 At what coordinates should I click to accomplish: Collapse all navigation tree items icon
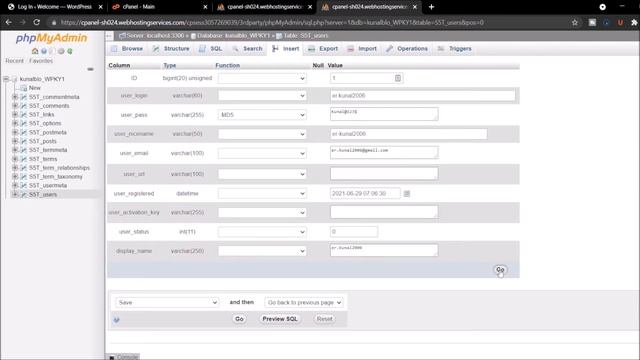tap(90, 69)
